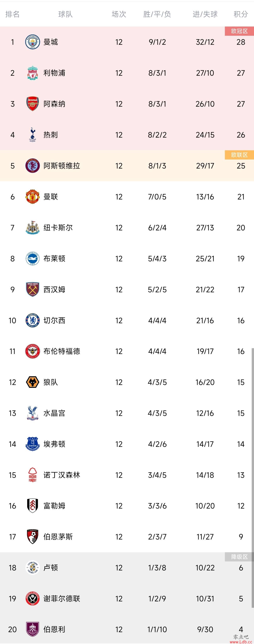This screenshot has height=644, width=254.
Task: Open the 布莱顿 team name link
Action: click(x=54, y=259)
